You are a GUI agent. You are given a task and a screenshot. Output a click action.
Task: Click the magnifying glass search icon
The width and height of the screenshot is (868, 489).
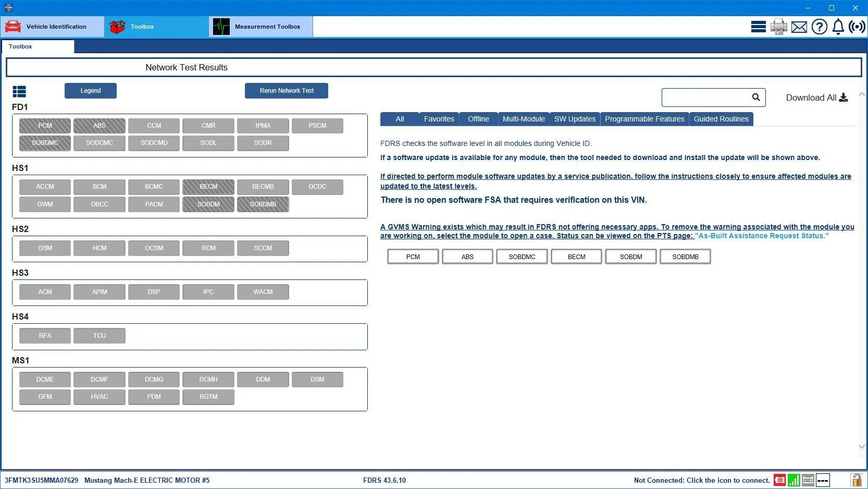pyautogui.click(x=756, y=97)
